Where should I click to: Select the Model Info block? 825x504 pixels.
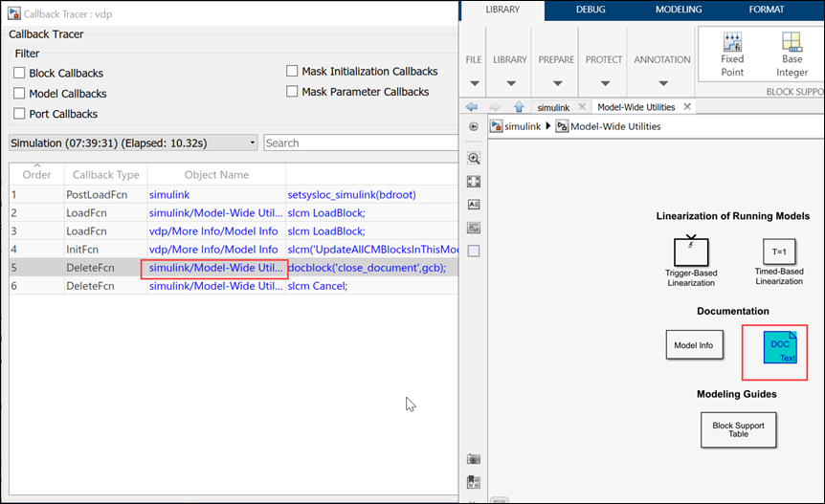point(694,344)
